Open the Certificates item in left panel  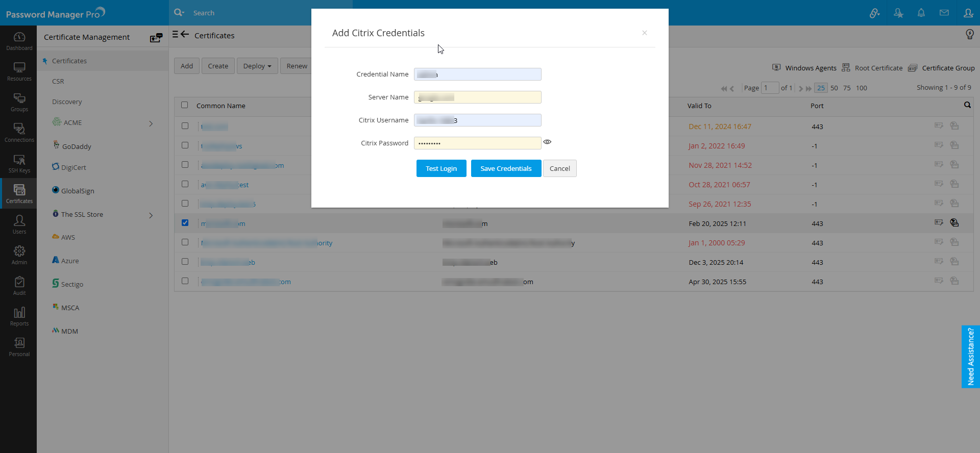click(69, 61)
